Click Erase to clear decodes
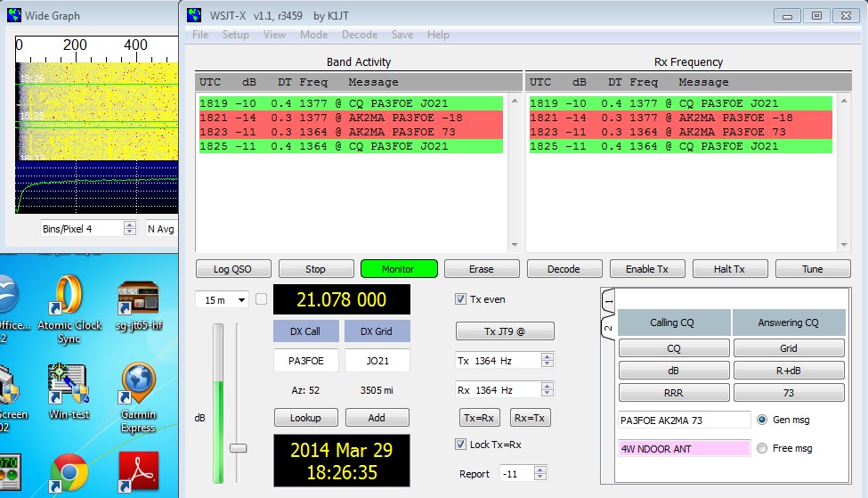 482,269
